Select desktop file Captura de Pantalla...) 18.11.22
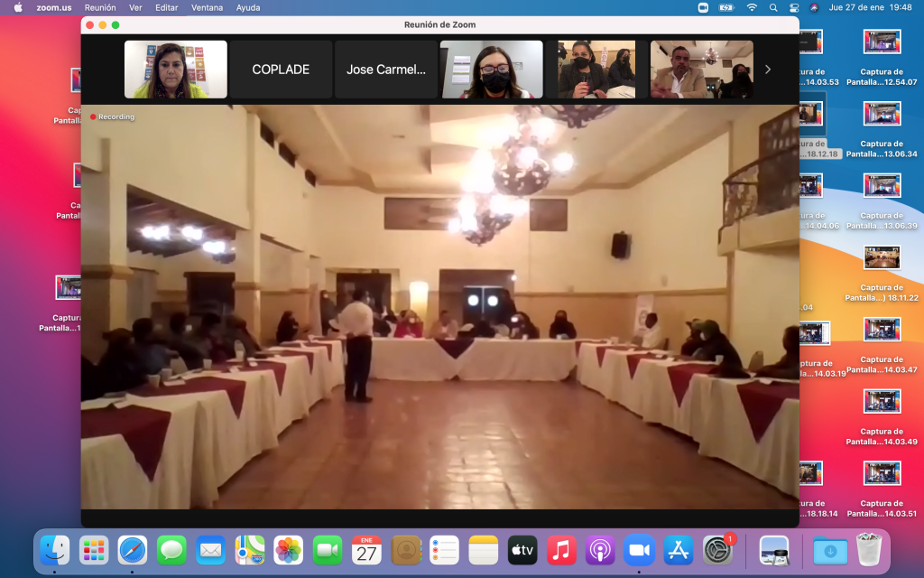Screen dimensions: 924x578 pyautogui.click(x=882, y=275)
